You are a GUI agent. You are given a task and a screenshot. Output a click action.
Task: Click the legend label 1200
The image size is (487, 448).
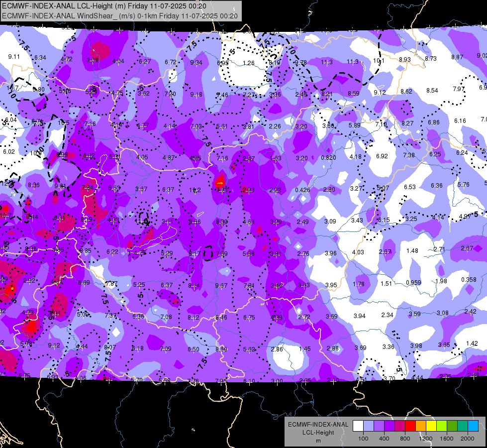coord(426,439)
